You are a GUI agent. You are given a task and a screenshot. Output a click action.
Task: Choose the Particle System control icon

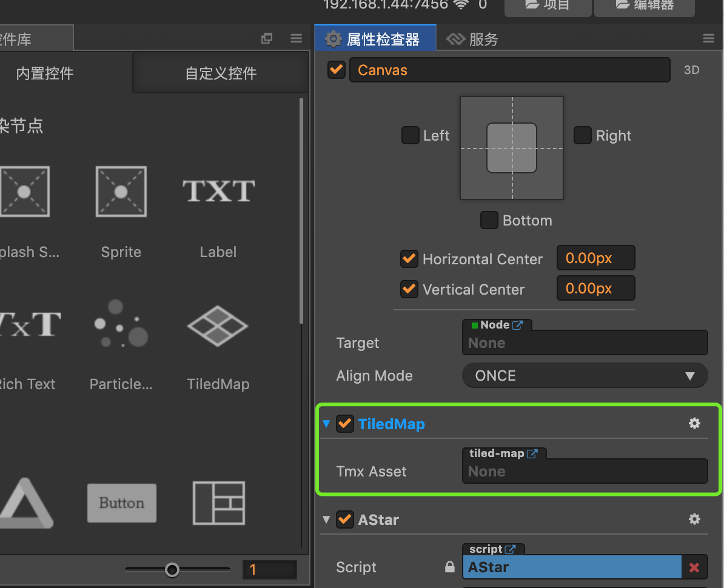tap(121, 324)
